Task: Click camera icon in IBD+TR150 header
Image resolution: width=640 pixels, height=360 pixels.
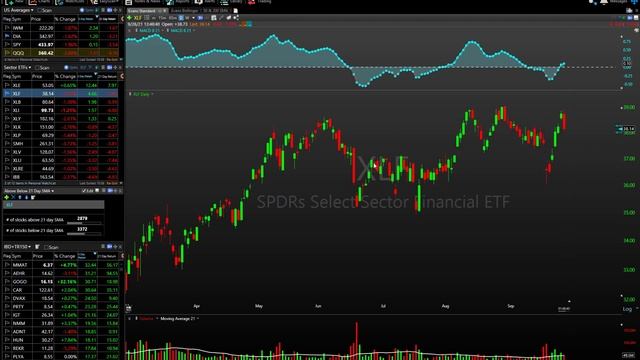Action: [x=109, y=247]
